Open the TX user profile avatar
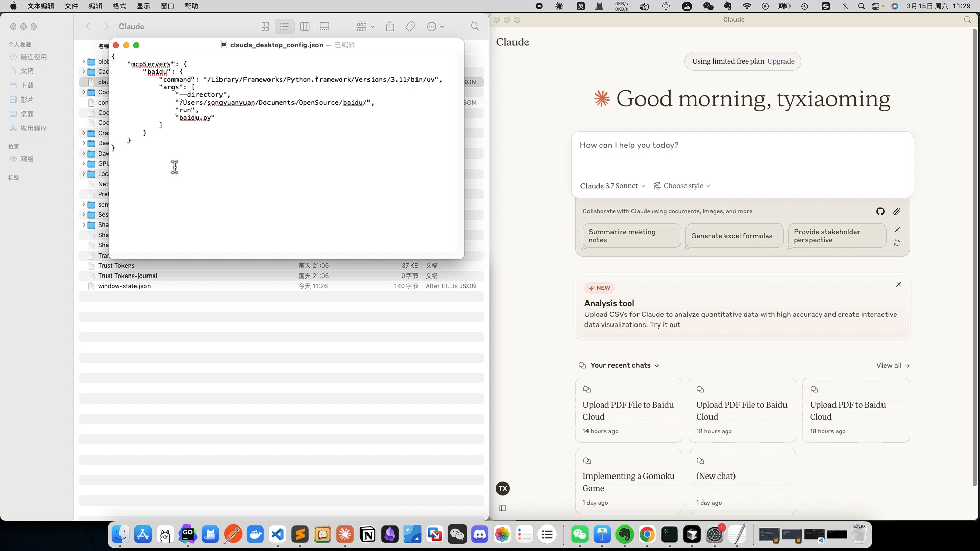 point(503,488)
